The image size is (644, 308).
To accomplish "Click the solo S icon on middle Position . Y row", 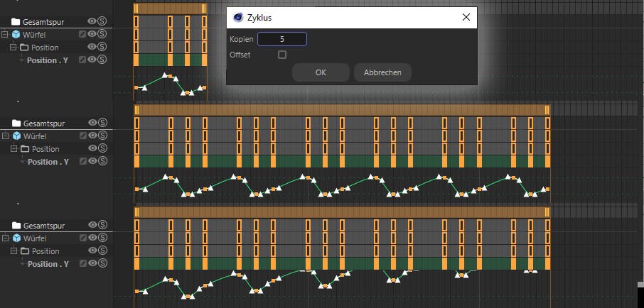I will (102, 161).
